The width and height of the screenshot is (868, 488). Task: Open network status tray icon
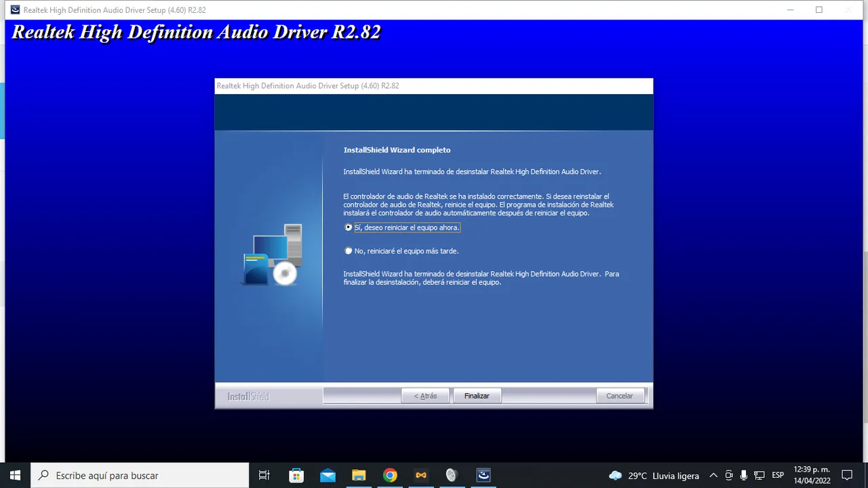coord(759,476)
